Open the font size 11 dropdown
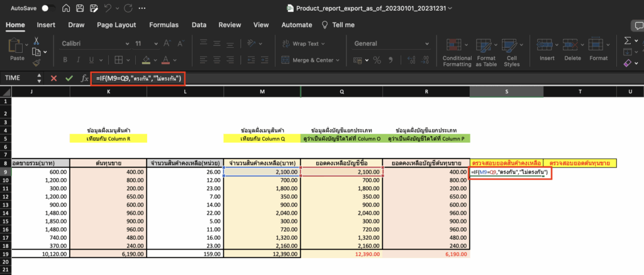The height and width of the screenshot is (275, 644). [155, 43]
